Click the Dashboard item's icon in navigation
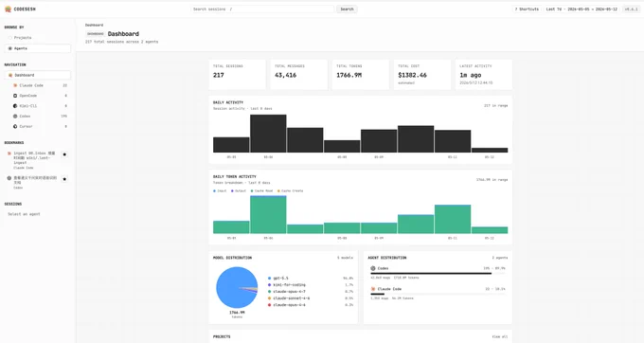Screen dimensions: 644x343 pyautogui.click(x=10, y=75)
